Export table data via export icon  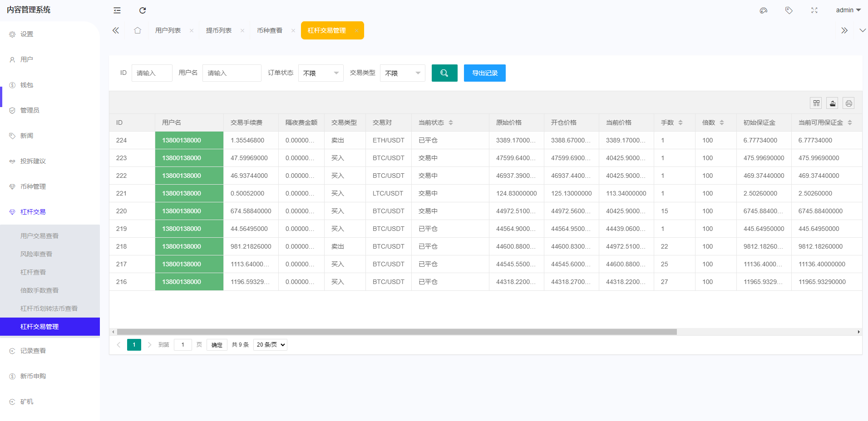pos(832,103)
